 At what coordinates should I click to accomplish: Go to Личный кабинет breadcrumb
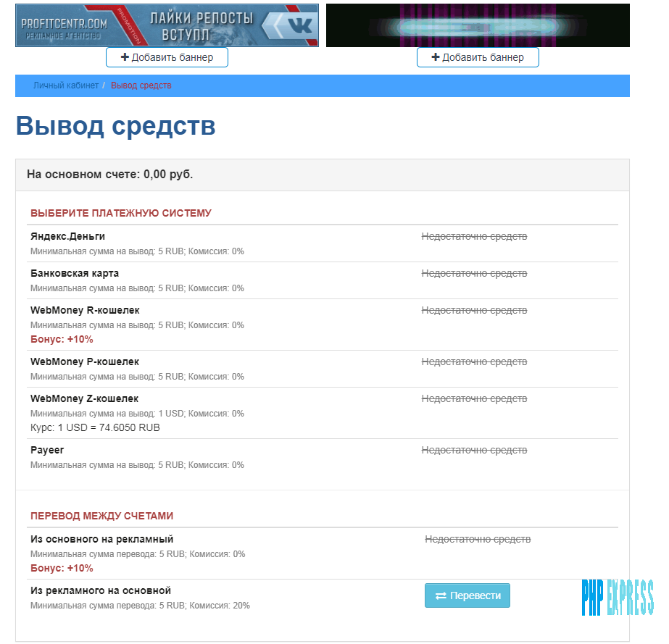coord(66,85)
